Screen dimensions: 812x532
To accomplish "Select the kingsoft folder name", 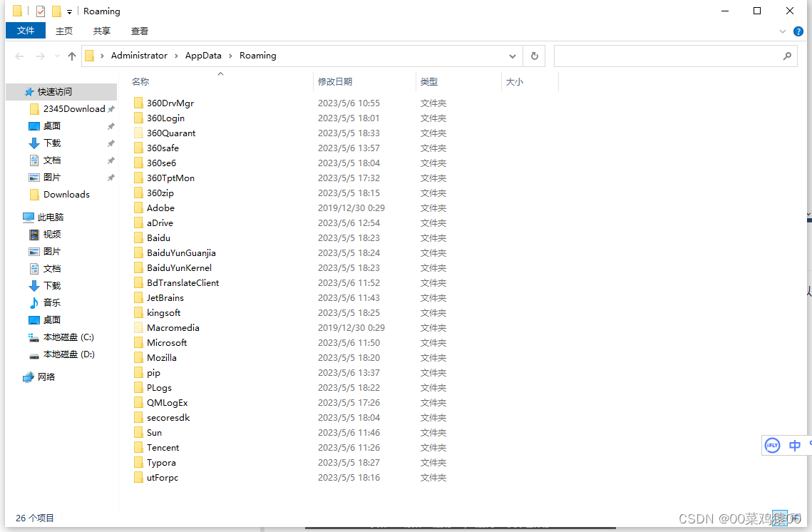I will [164, 313].
